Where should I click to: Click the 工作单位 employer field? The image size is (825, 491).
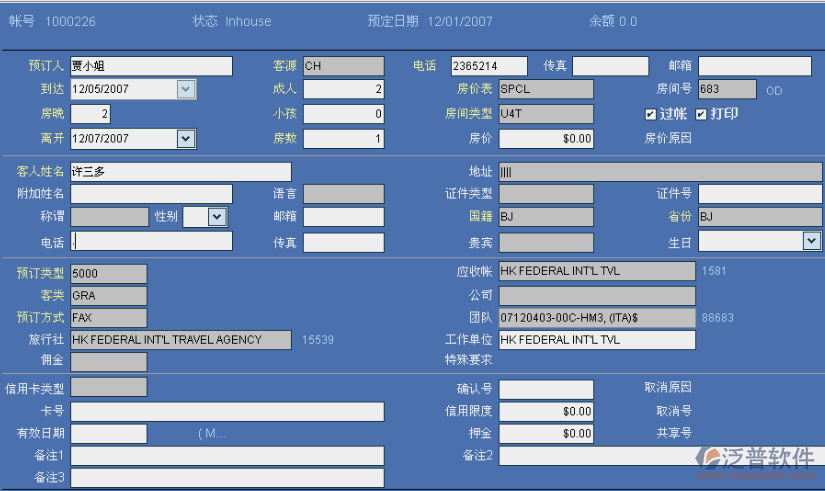pos(597,340)
